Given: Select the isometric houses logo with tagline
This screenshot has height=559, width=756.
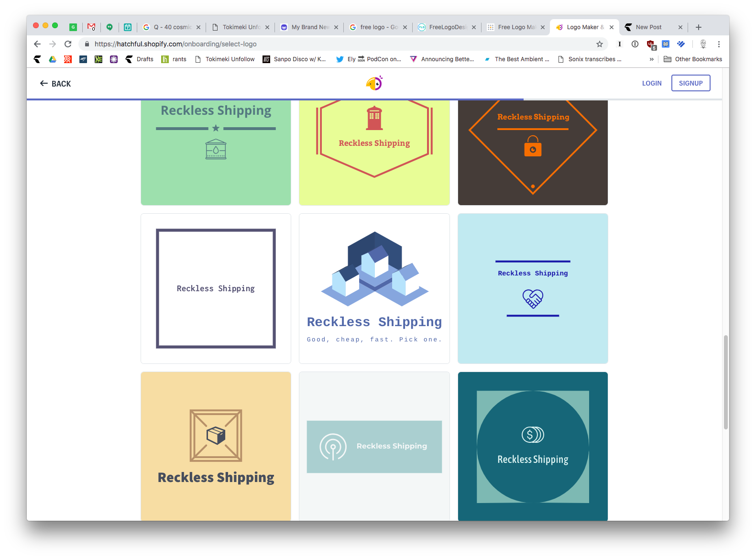Looking at the screenshot, I should pyautogui.click(x=374, y=288).
